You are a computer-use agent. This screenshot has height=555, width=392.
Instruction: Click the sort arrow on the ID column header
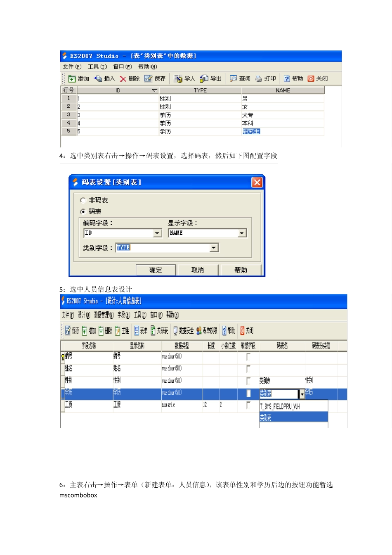[154, 90]
